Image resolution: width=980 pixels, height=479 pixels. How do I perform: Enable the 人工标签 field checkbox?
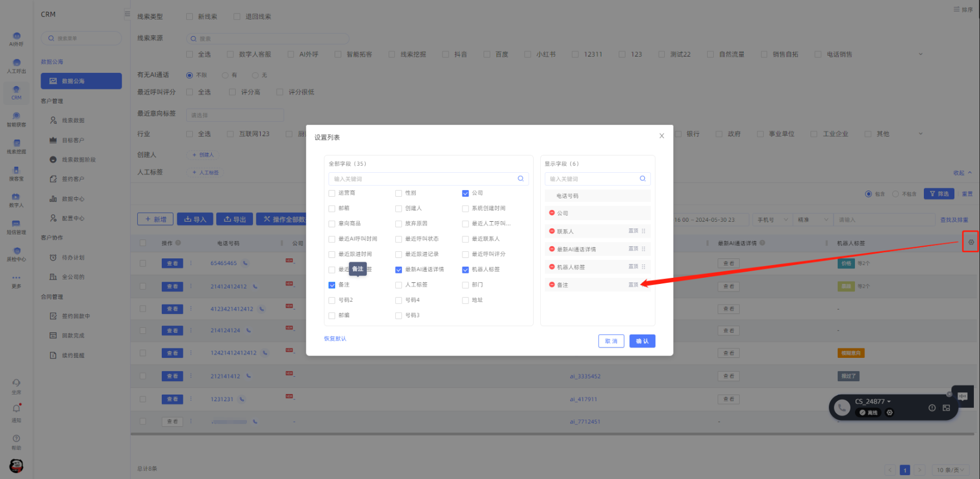pos(399,285)
